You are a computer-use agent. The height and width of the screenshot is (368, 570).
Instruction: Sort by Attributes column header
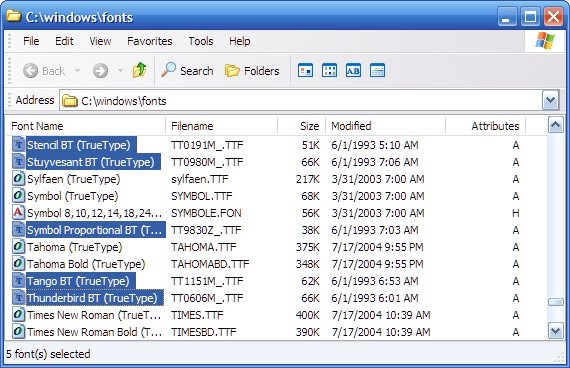click(x=486, y=126)
